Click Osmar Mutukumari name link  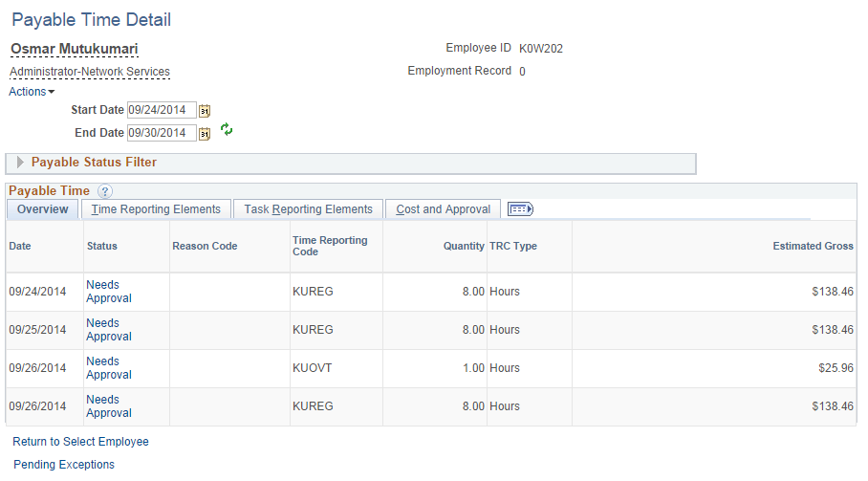pos(75,49)
